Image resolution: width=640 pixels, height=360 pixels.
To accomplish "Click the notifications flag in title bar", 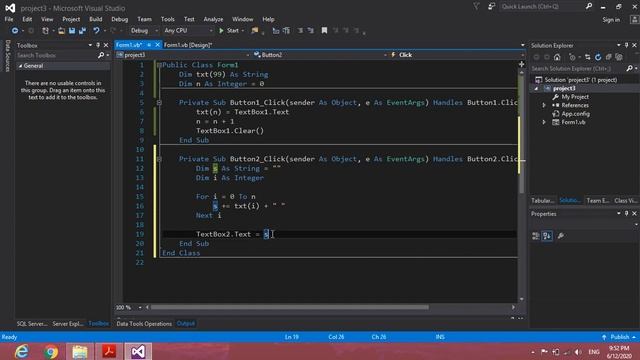I will tap(476, 7).
